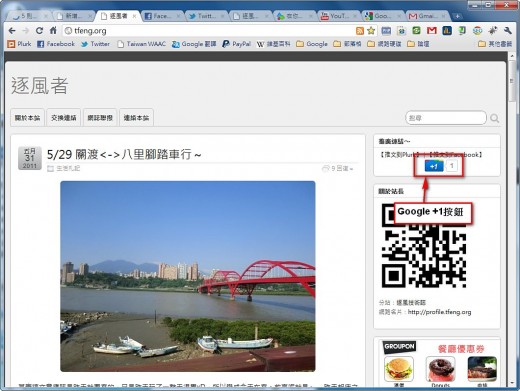Click the RSS feed icon in address bar
This screenshot has height=391, width=520.
(x=360, y=31)
